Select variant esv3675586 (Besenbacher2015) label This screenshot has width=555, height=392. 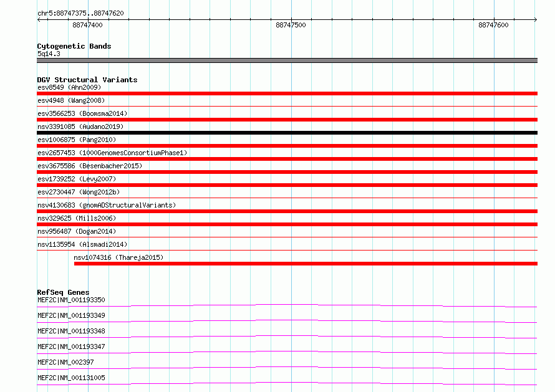(x=90, y=166)
